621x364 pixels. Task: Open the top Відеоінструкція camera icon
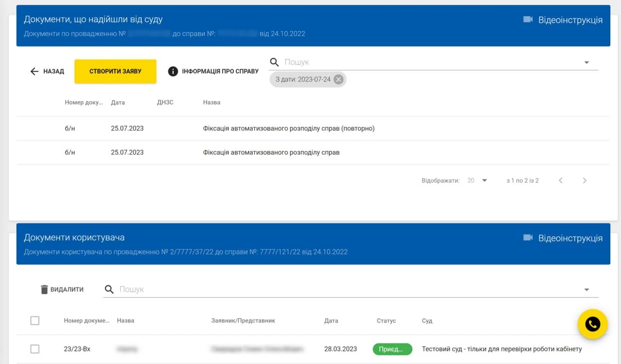coord(528,20)
